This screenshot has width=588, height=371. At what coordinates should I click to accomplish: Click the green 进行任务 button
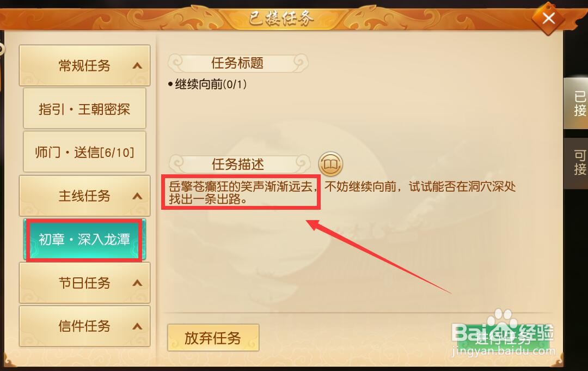(503, 338)
